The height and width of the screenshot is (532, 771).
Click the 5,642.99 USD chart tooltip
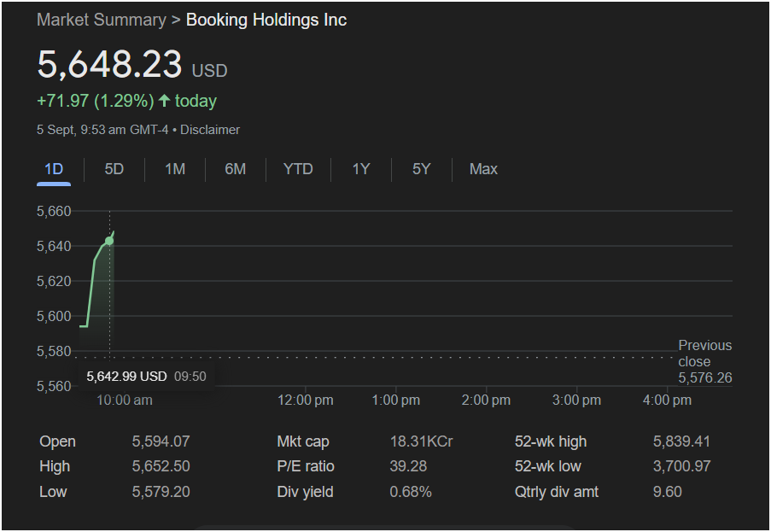point(146,377)
